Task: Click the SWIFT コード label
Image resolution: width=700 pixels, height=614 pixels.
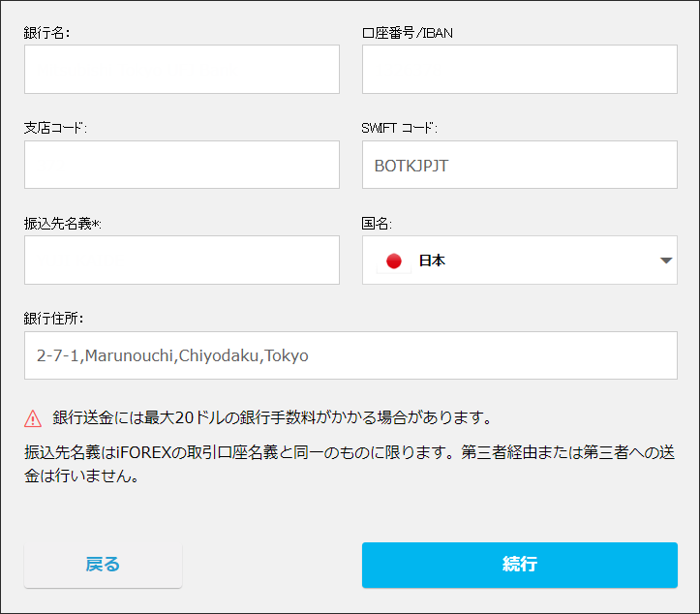Action: 399,128
